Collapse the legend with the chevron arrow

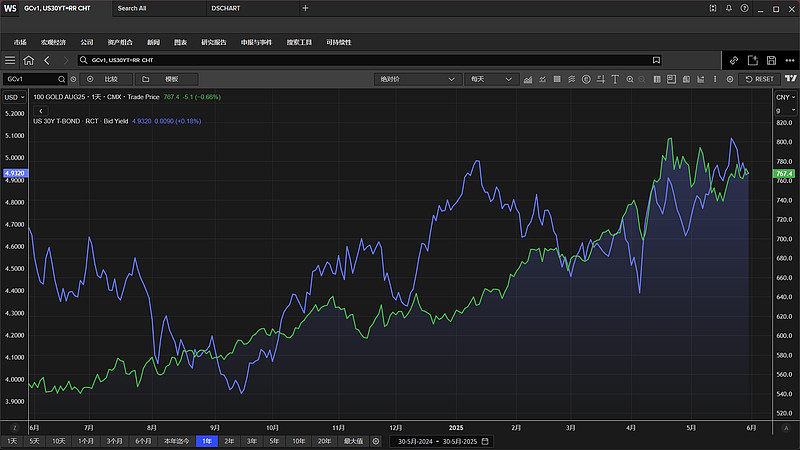(x=40, y=111)
